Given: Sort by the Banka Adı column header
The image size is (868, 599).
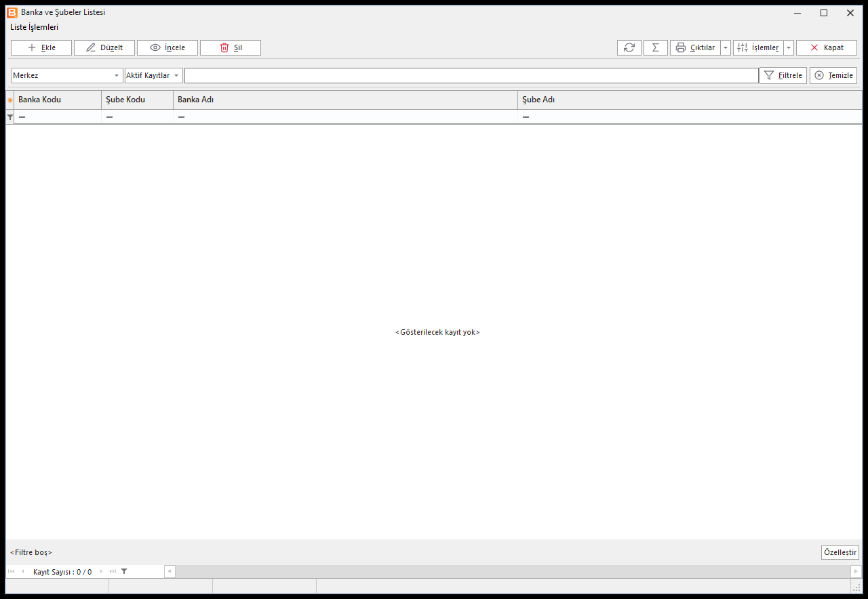Looking at the screenshot, I should click(346, 100).
